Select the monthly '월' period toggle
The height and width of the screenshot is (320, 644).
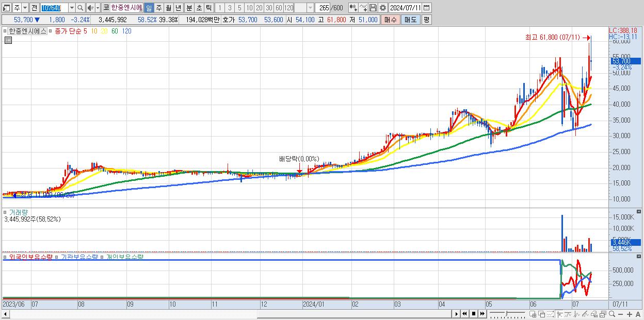click(168, 8)
